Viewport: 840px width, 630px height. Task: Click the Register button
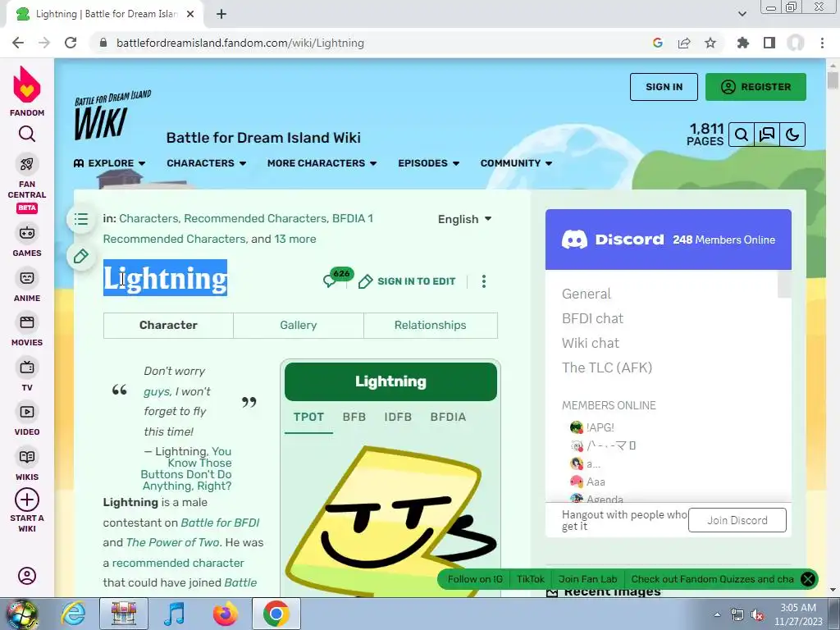click(x=756, y=87)
